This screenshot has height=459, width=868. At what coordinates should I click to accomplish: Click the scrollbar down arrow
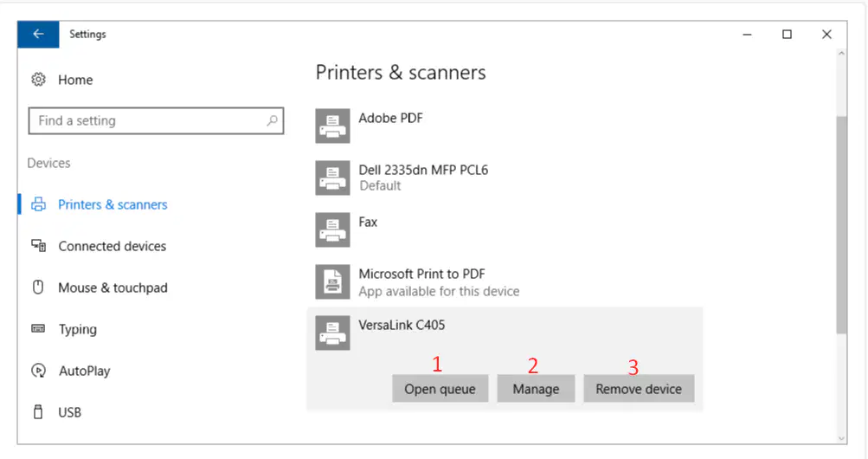tap(841, 438)
